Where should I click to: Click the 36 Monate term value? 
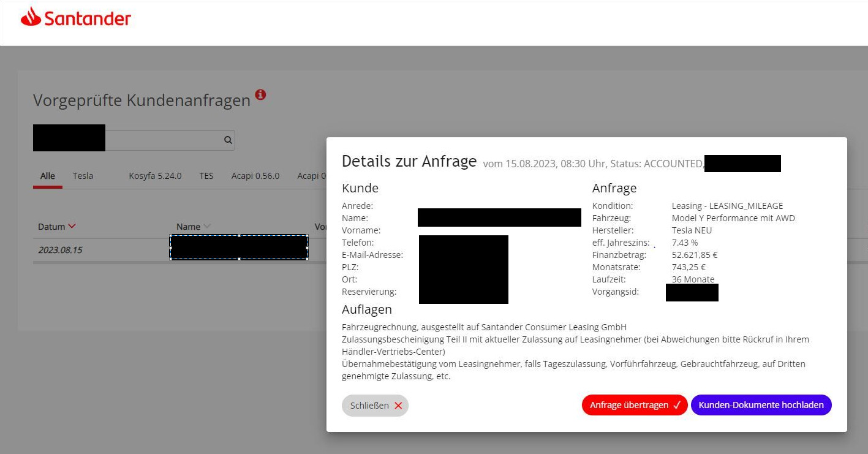click(693, 279)
